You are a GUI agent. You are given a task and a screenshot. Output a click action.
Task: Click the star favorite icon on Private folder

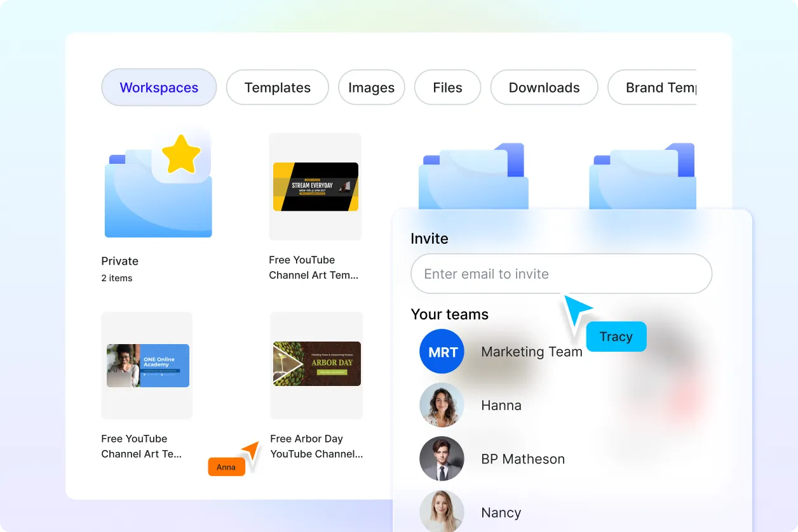pyautogui.click(x=182, y=154)
